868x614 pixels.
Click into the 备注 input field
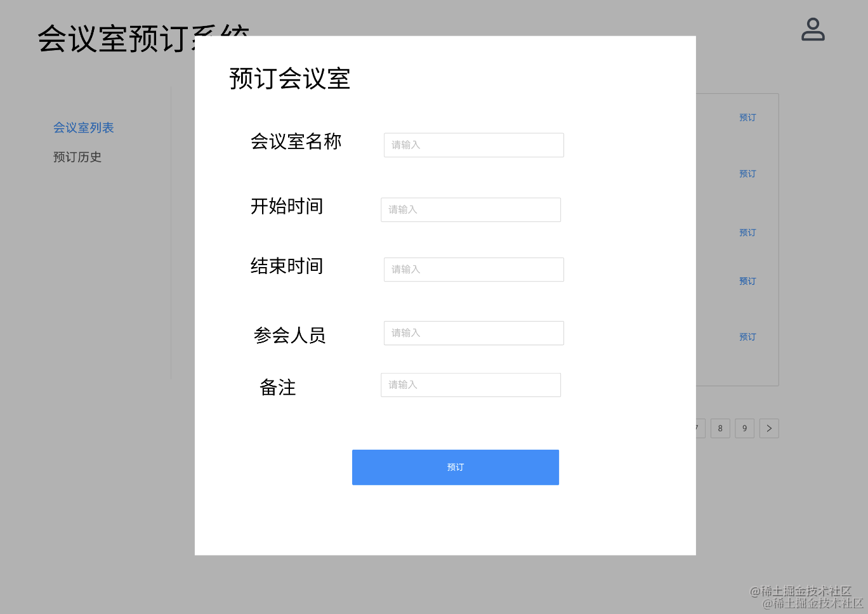coord(470,384)
